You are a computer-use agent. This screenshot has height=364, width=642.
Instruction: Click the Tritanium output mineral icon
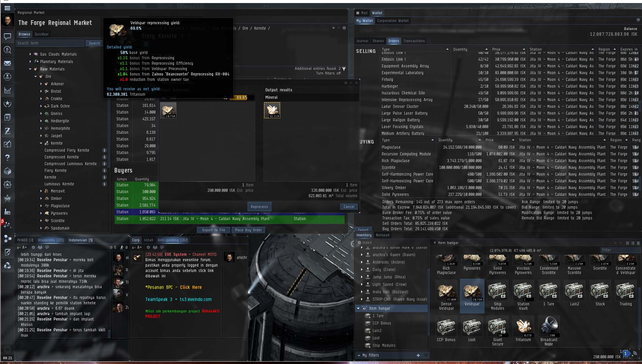point(272,110)
